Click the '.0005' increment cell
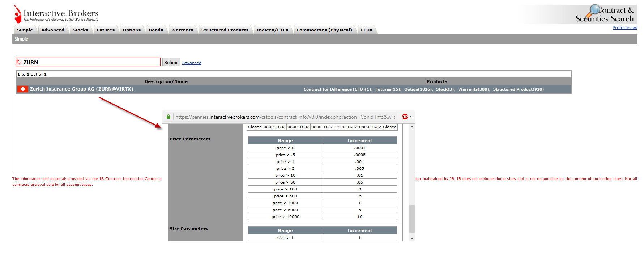The image size is (644, 265). point(360,155)
